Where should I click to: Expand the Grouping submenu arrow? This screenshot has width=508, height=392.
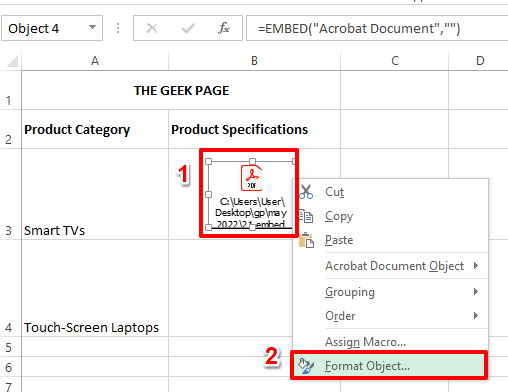click(x=476, y=292)
